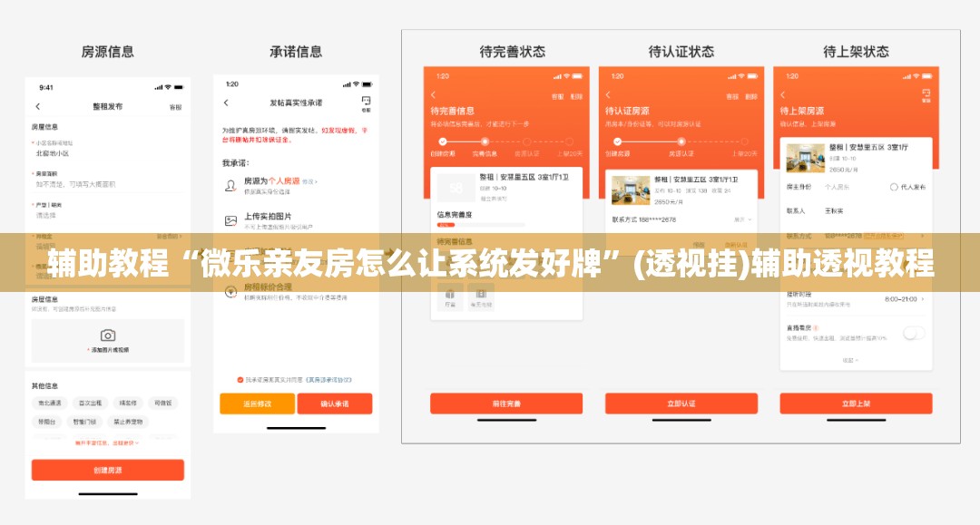Open the listing photo on 待认证房源 card
The width and height of the screenshot is (980, 525).
click(631, 190)
